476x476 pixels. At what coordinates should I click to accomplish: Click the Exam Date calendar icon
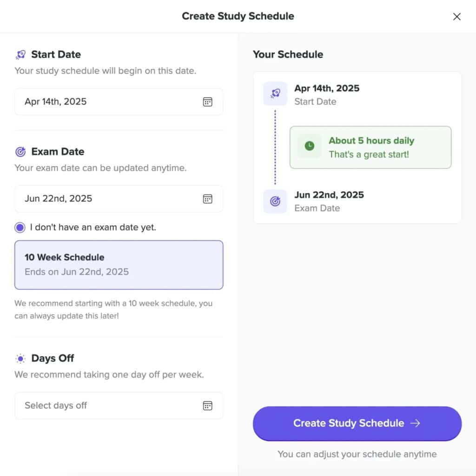tap(208, 199)
